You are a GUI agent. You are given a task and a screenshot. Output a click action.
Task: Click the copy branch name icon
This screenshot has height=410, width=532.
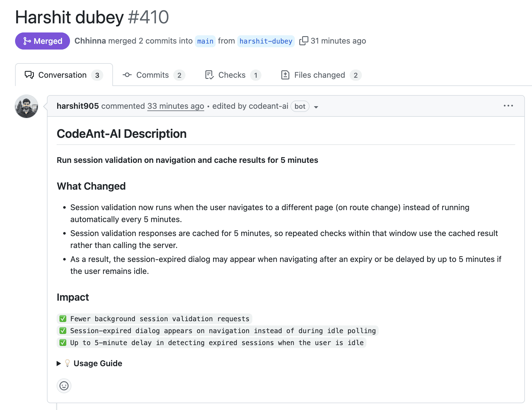click(304, 41)
